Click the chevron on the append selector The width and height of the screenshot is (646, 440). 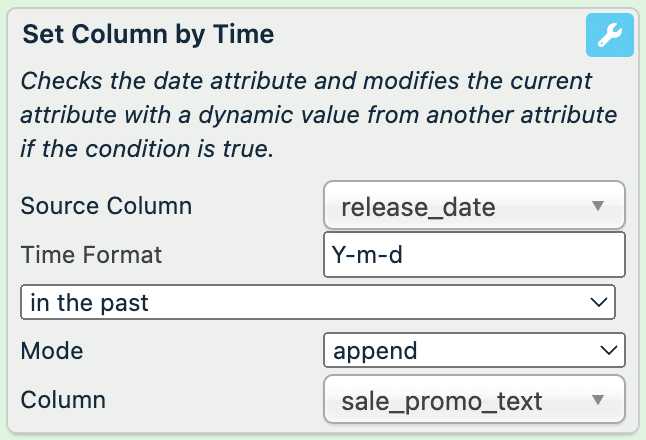coord(608,351)
